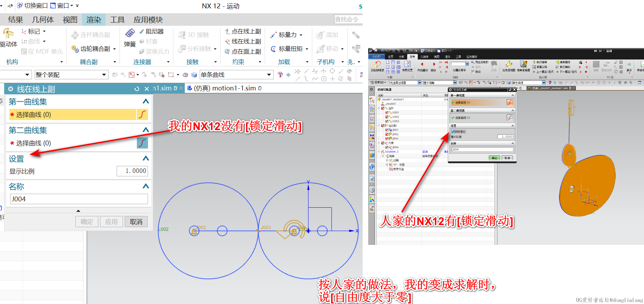
Task: Open the 齿轮耦合副 dropdown arrow
Action: [x=114, y=49]
